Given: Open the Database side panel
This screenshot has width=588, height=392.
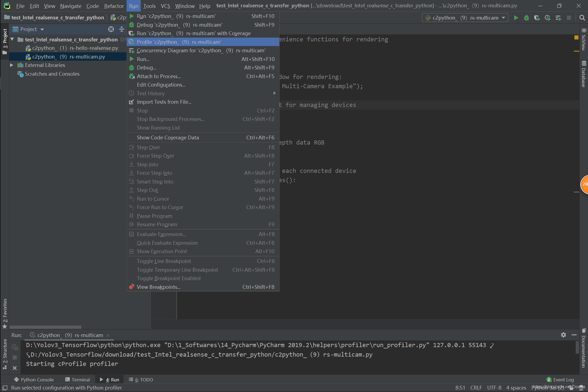Looking at the screenshot, I should (x=584, y=74).
